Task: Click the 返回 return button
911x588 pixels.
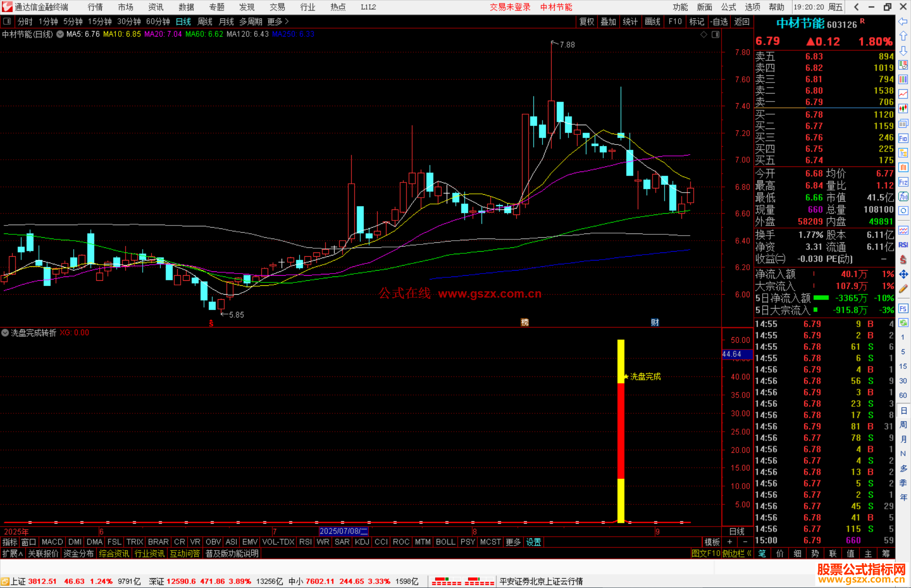Action: click(742, 21)
